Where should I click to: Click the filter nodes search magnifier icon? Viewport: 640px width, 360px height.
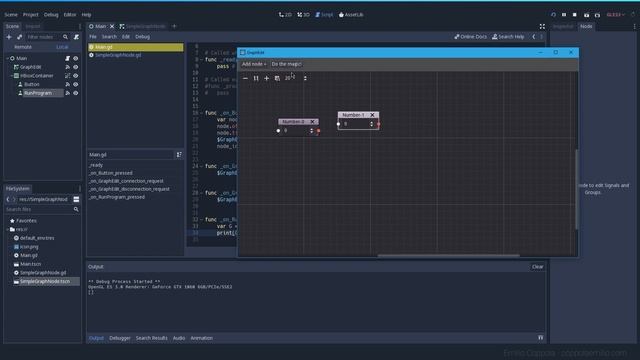tap(65, 37)
